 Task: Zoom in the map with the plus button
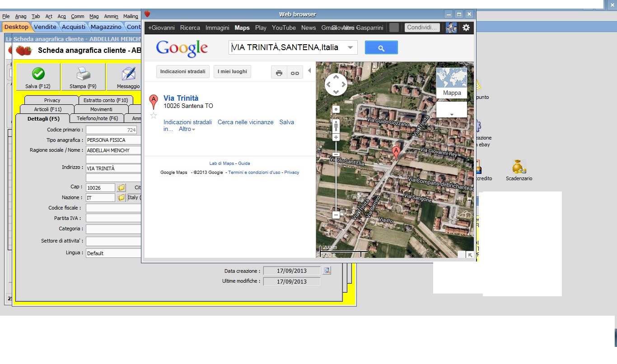336,137
